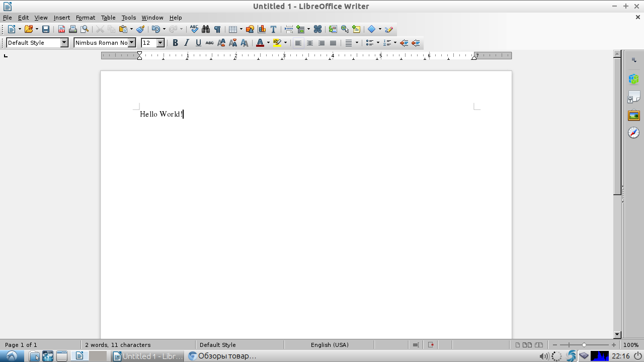Open the Navigator compass in sidebar
The image size is (644, 362).
(634, 133)
